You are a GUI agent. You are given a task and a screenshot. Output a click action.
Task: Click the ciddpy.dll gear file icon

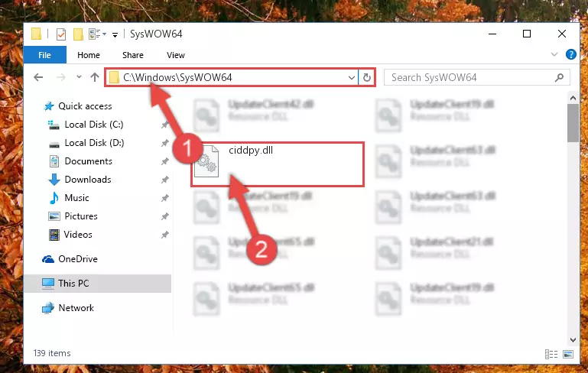206,161
